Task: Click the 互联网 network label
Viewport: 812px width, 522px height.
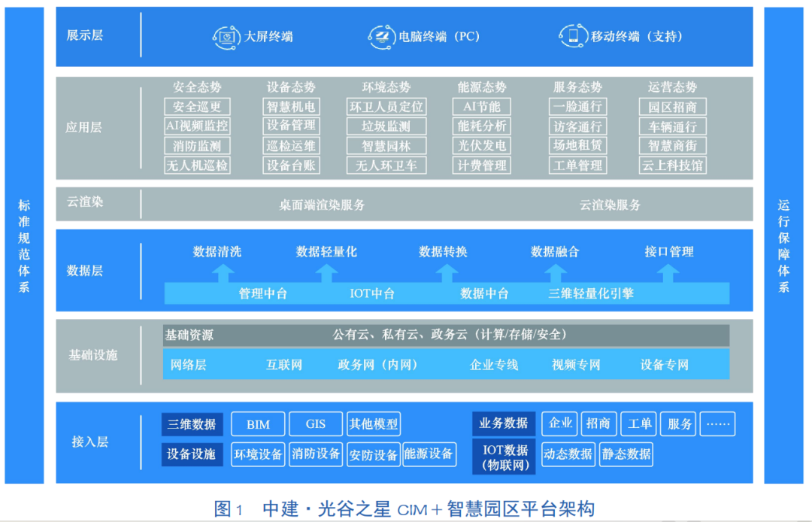Action: [x=283, y=365]
